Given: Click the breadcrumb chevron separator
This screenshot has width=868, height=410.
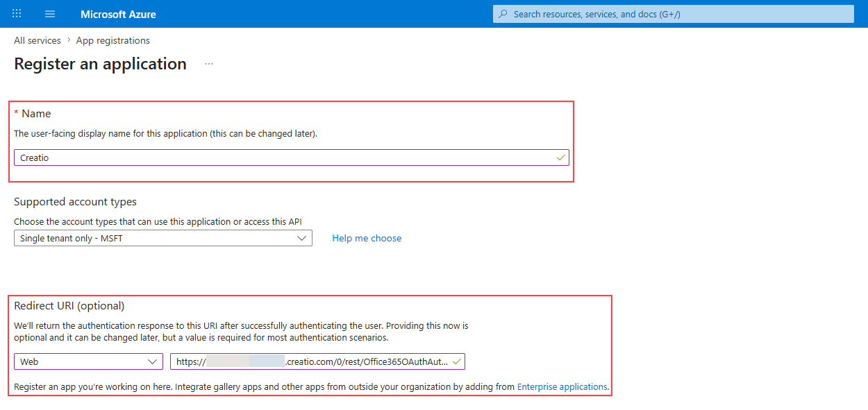Looking at the screenshot, I should click(x=69, y=41).
